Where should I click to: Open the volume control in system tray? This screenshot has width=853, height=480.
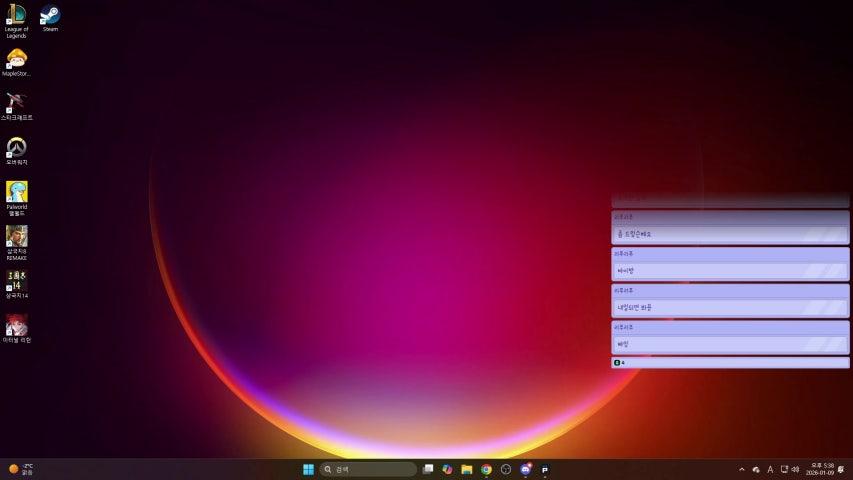(795, 469)
